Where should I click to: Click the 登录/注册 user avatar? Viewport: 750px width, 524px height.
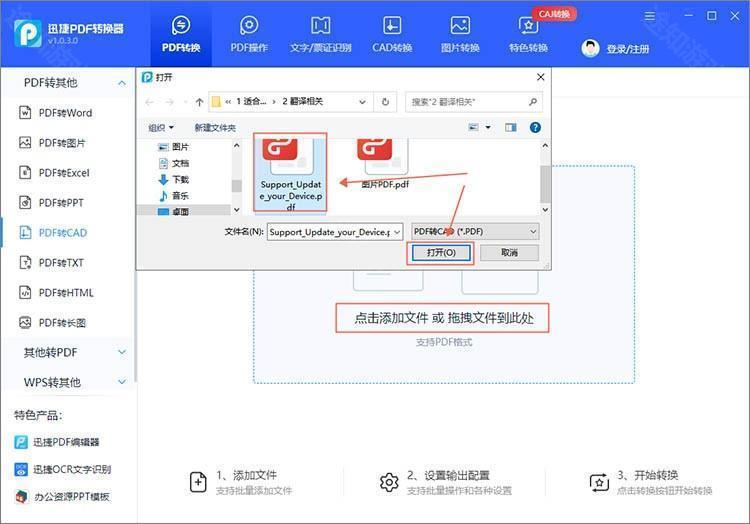click(590, 48)
